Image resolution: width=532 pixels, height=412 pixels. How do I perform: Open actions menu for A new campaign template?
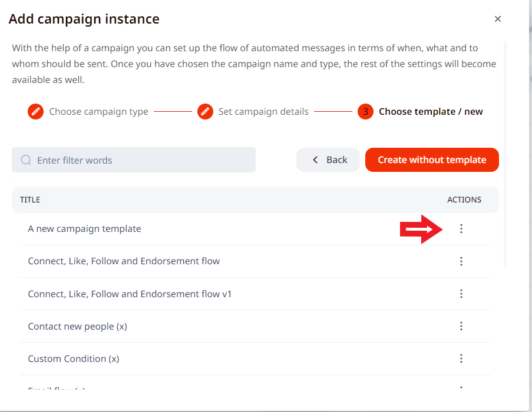(x=461, y=229)
